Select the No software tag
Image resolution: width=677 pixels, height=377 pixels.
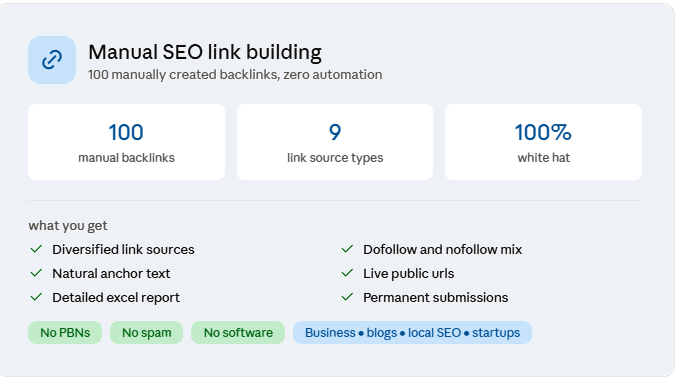[238, 333]
